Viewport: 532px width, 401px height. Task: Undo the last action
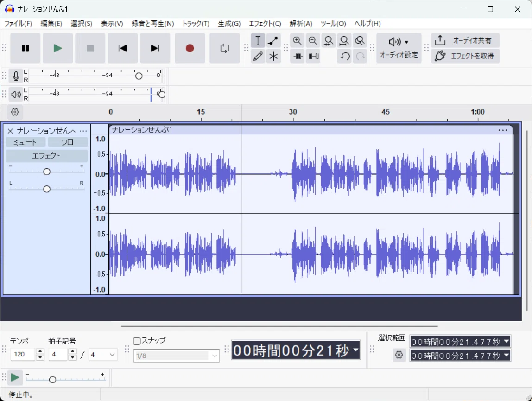tap(345, 56)
